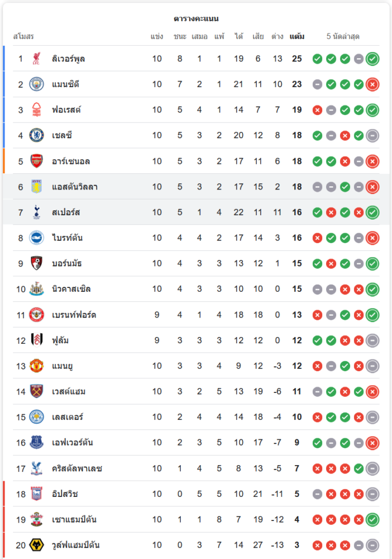Open the ฟอเรสต์ team link
Image resolution: width=392 pixels, height=559 pixels.
point(66,110)
